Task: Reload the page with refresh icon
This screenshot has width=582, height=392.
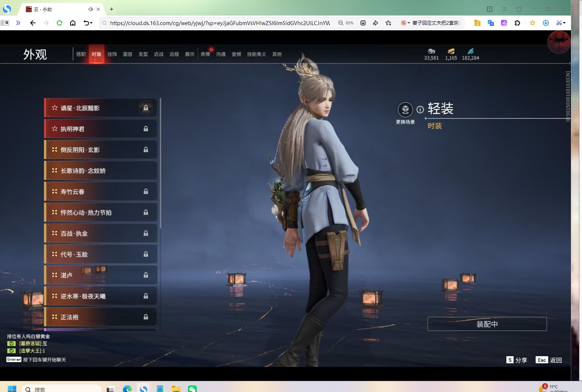Action: [59, 23]
